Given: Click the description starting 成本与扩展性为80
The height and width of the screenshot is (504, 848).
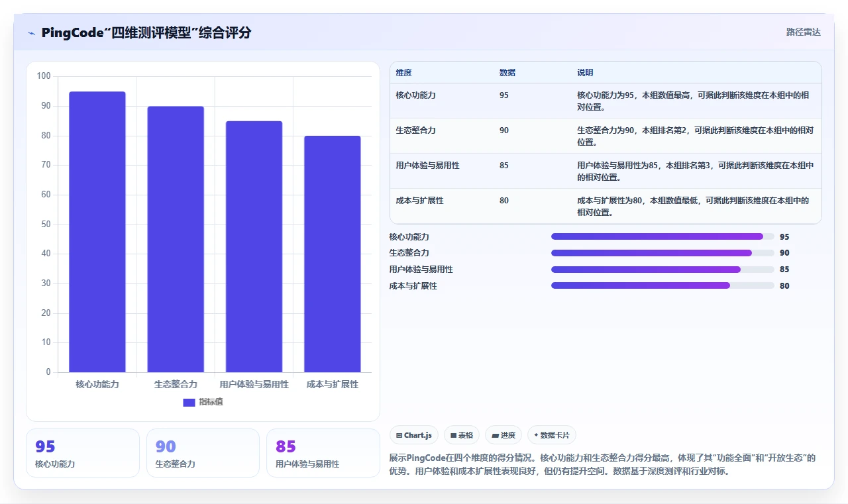Looking at the screenshot, I should coord(693,207).
